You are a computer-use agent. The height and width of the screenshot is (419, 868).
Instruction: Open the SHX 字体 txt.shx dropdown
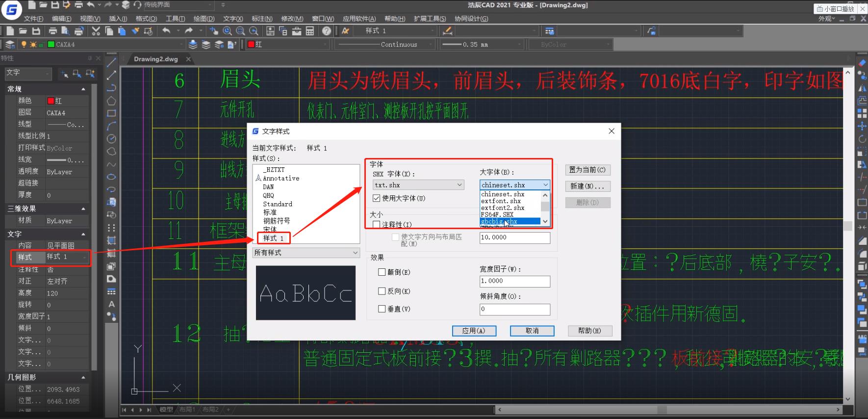click(x=418, y=185)
